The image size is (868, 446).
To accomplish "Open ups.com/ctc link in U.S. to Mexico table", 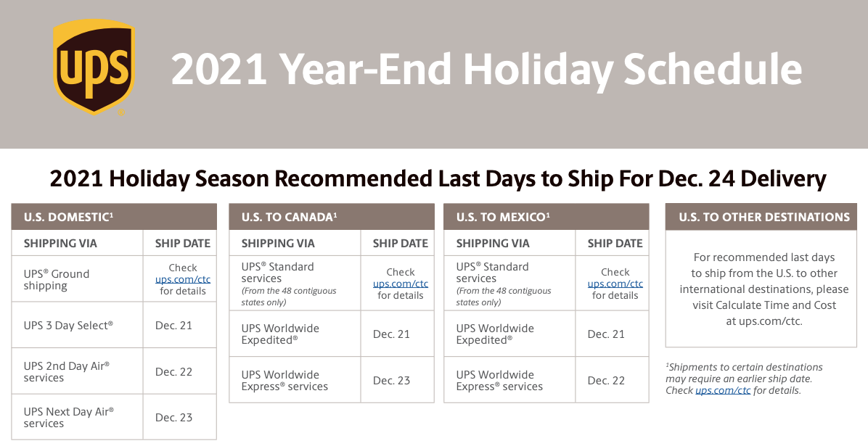I will (615, 284).
